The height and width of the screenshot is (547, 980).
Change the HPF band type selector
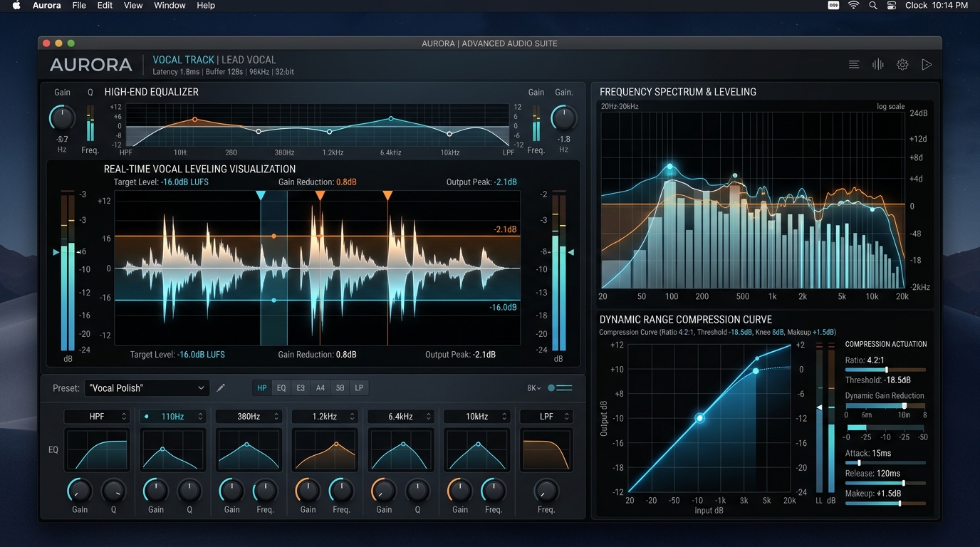tap(97, 417)
